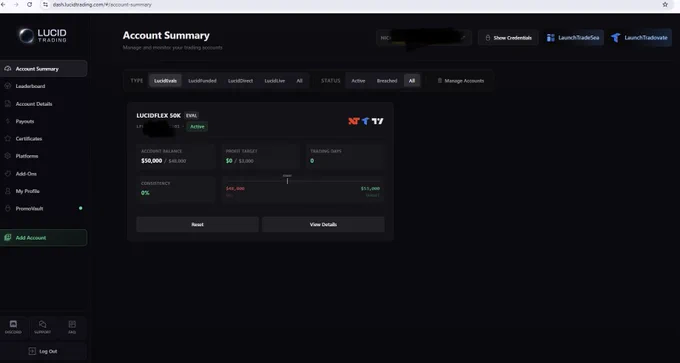Screen dimensions: 680x363
Task: Go back with browser back arrow
Action: click(x=4, y=4)
